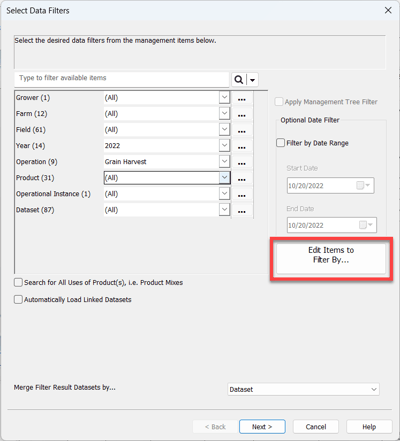Click the Type to filter available items field

pyautogui.click(x=122, y=79)
